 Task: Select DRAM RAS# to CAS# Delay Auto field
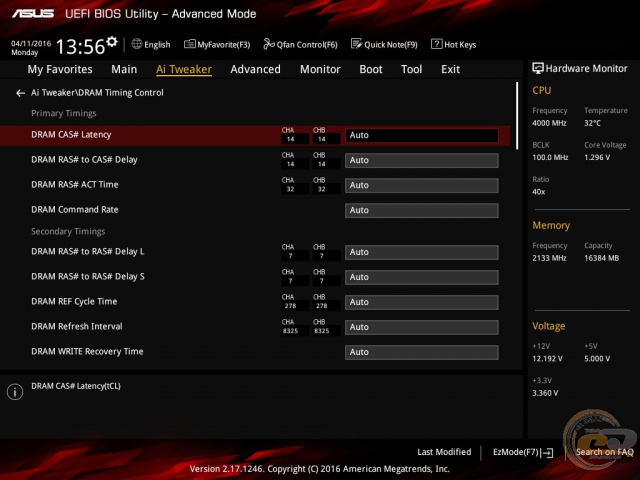pos(422,160)
